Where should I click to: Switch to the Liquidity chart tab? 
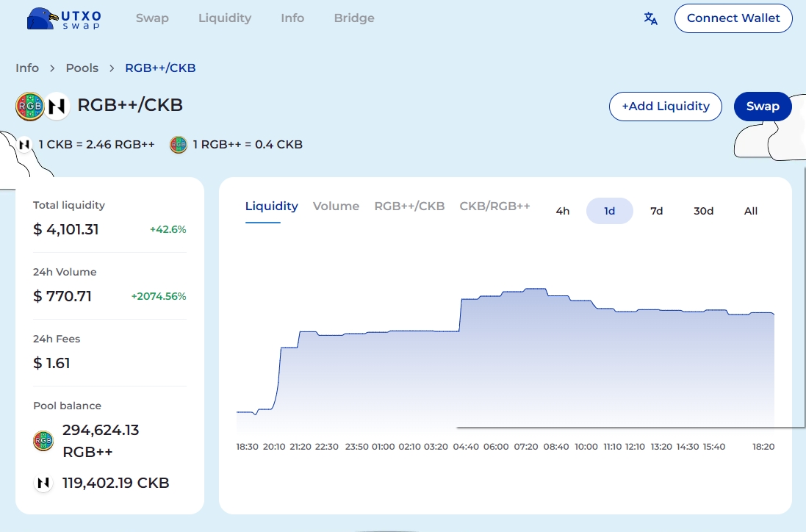click(271, 206)
